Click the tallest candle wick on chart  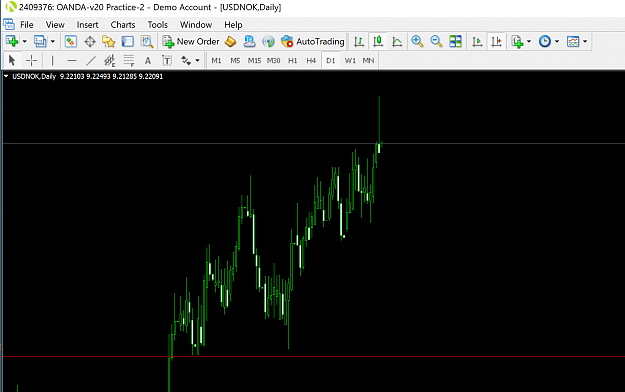click(379, 119)
